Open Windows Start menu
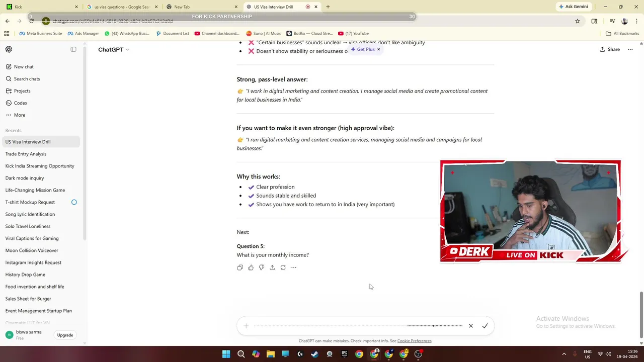The height and width of the screenshot is (362, 644). (226, 354)
